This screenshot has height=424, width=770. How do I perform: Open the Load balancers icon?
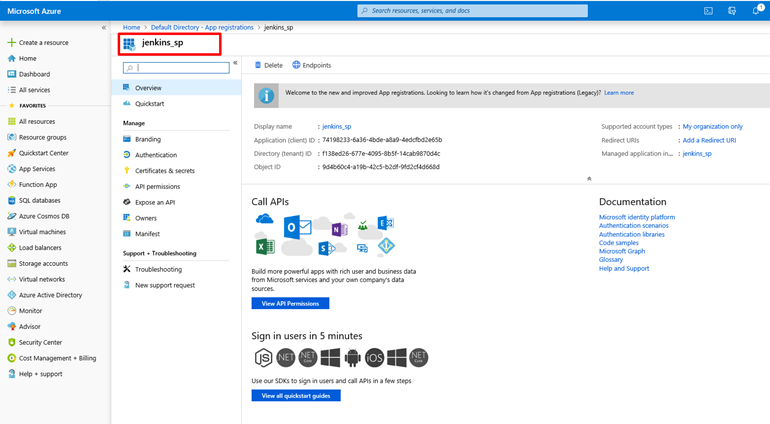(x=12, y=248)
